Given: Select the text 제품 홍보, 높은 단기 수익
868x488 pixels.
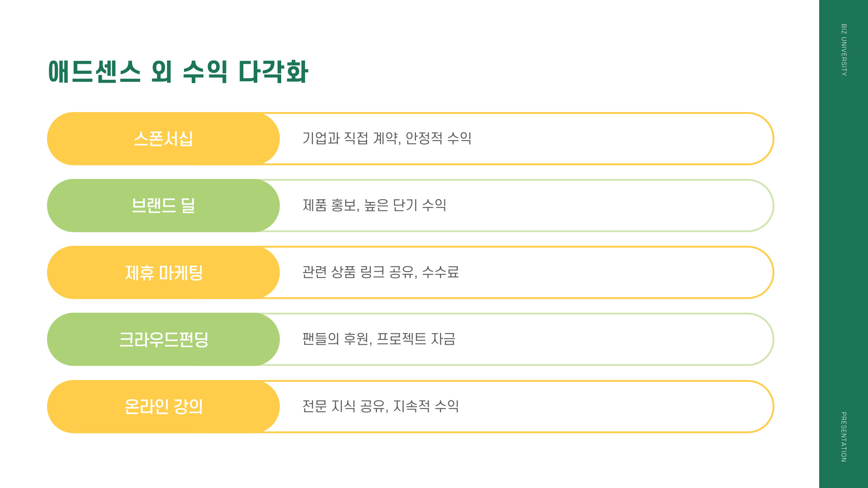Looking at the screenshot, I should coord(374,205).
